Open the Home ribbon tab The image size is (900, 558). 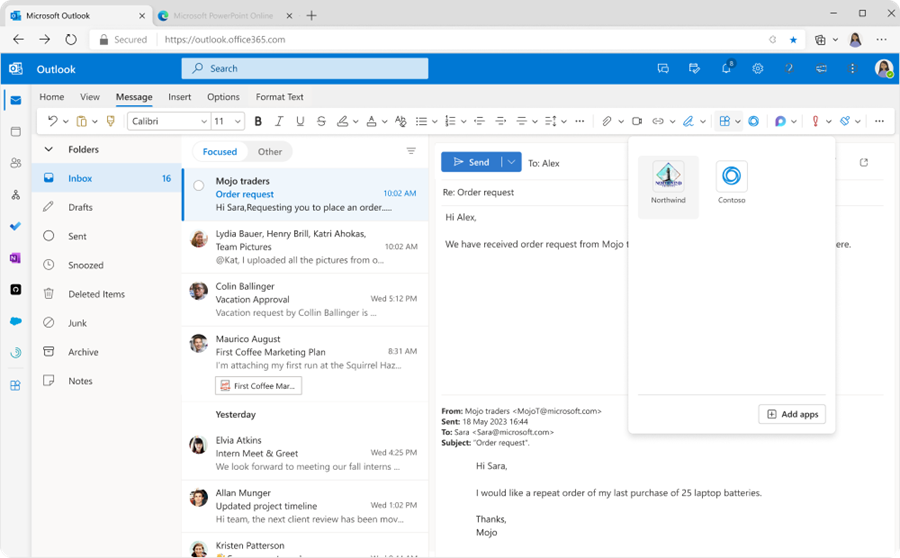(52, 97)
